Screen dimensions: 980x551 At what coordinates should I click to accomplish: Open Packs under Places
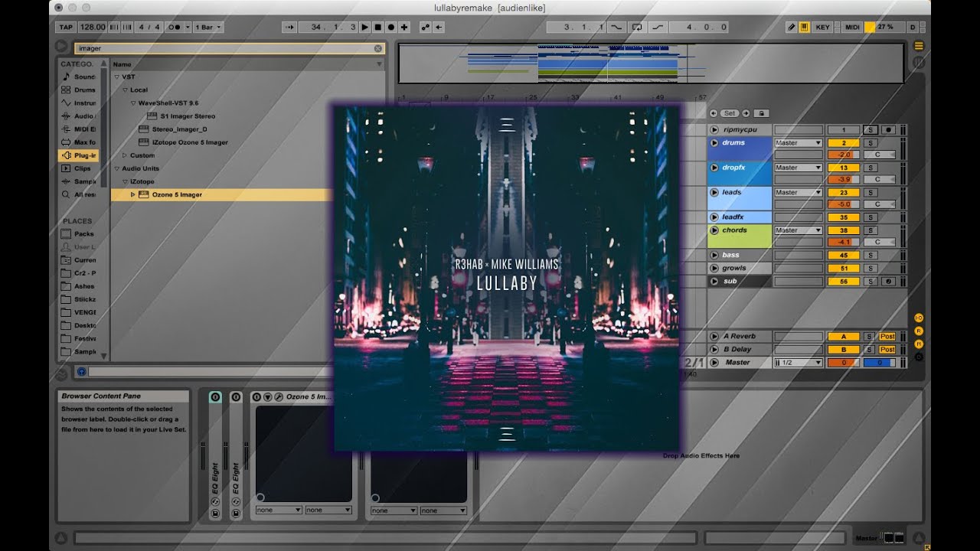pos(79,234)
